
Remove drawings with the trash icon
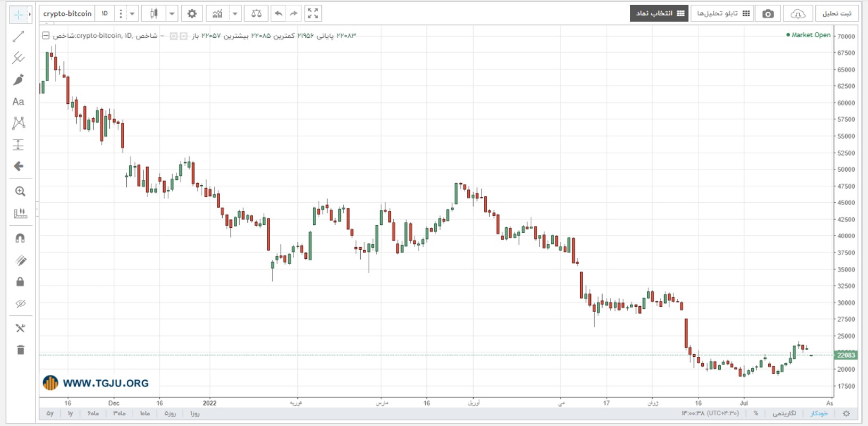coord(20,350)
